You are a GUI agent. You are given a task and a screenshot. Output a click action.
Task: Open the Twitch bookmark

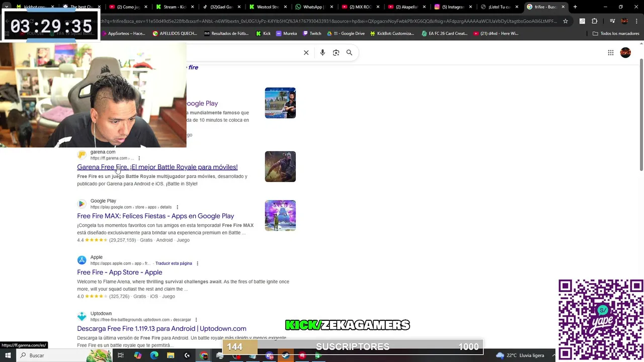[x=311, y=33]
